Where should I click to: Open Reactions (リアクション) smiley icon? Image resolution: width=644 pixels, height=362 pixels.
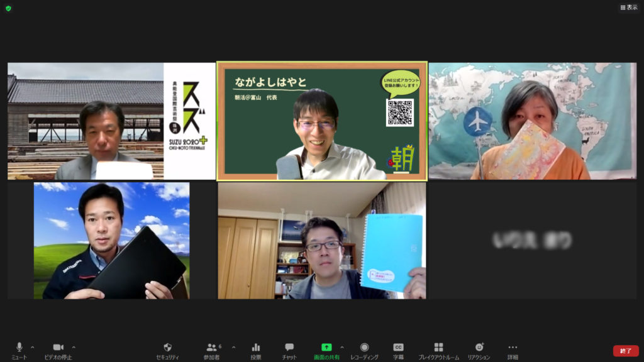coord(479,348)
